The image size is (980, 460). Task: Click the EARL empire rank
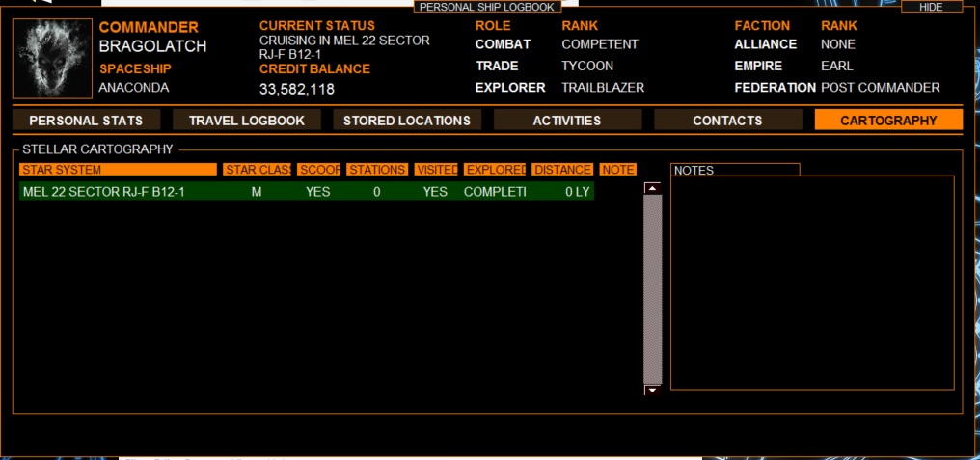(837, 66)
